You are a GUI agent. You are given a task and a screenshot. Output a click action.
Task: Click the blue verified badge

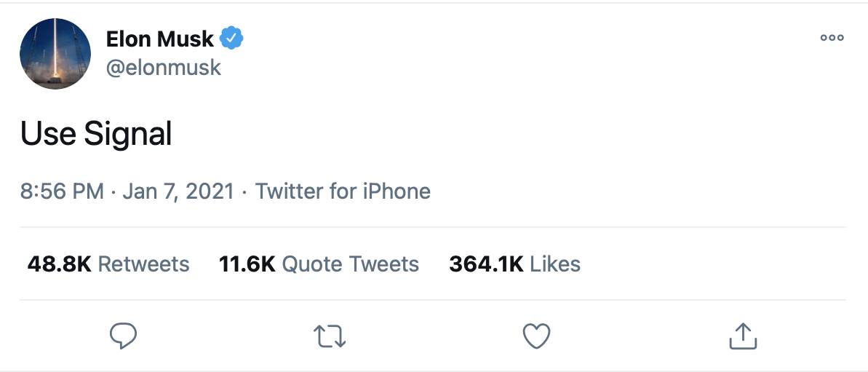[x=232, y=38]
